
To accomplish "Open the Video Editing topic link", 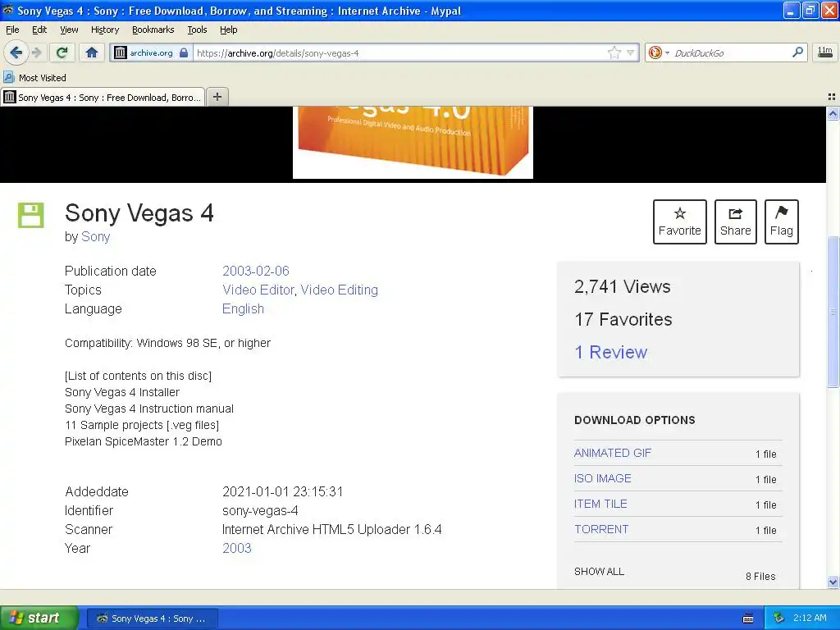I will pos(339,290).
